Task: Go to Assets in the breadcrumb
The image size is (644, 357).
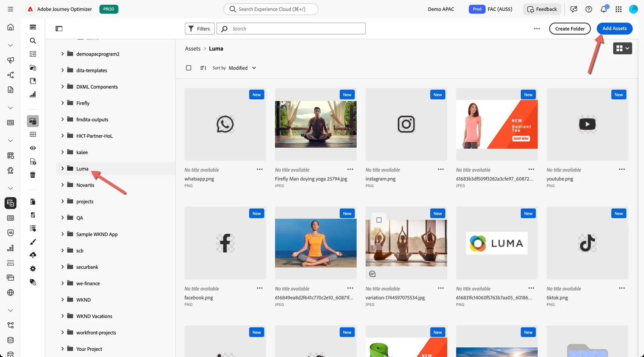Action: tap(193, 49)
